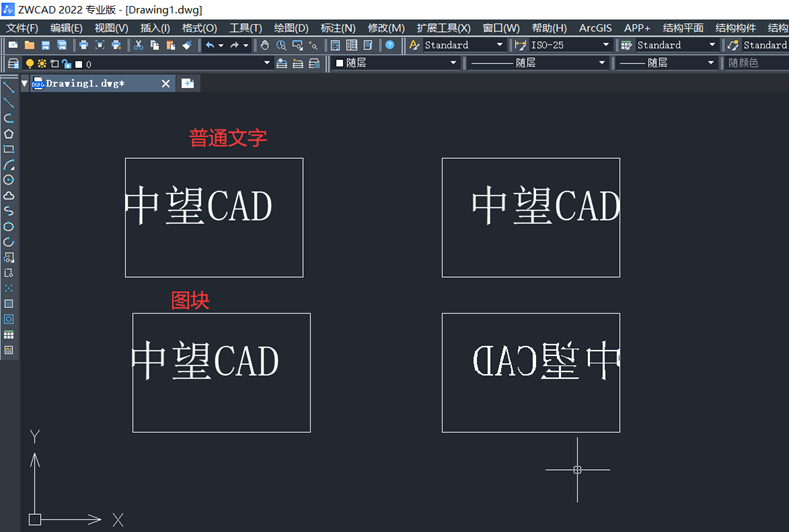789x532 pixels.
Task: Open the lineweight 随层 dropdown
Action: 711,63
